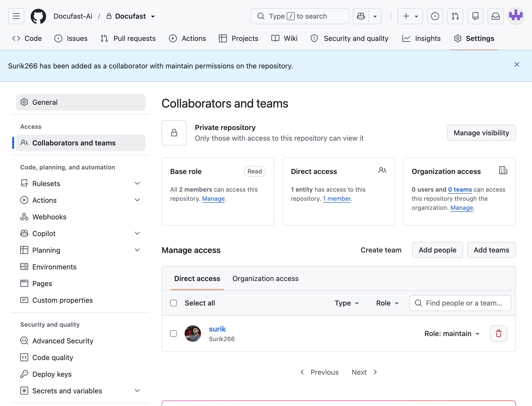Click the Create team button
Screen dimensions: 532x406
tap(381, 250)
